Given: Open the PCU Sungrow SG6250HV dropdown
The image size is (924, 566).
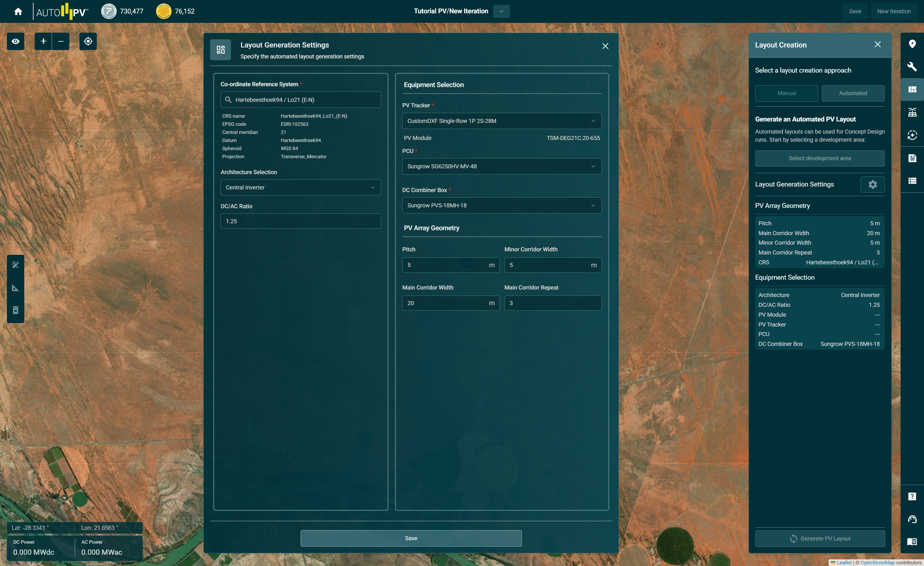Looking at the screenshot, I should pyautogui.click(x=501, y=166).
